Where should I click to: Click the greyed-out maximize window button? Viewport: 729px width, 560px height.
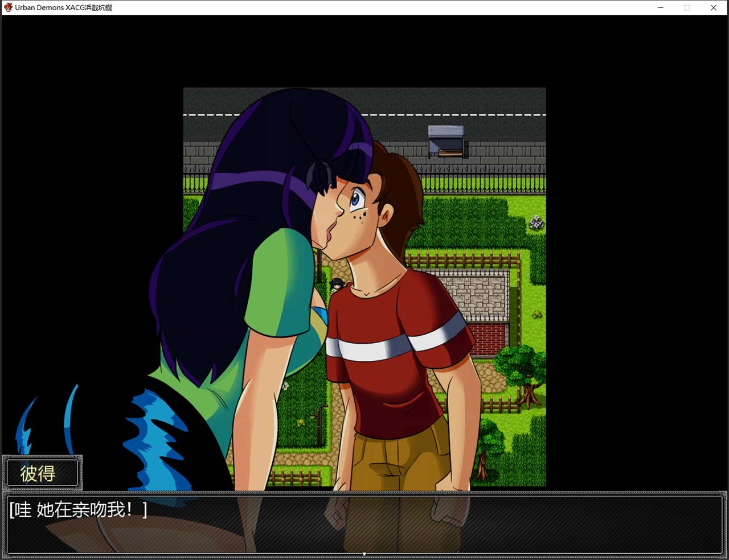click(687, 7)
